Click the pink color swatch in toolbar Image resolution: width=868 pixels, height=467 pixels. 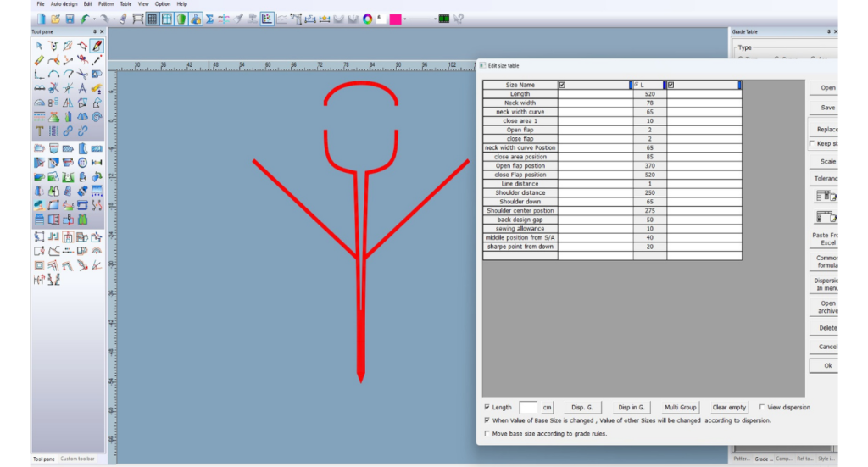(395, 19)
